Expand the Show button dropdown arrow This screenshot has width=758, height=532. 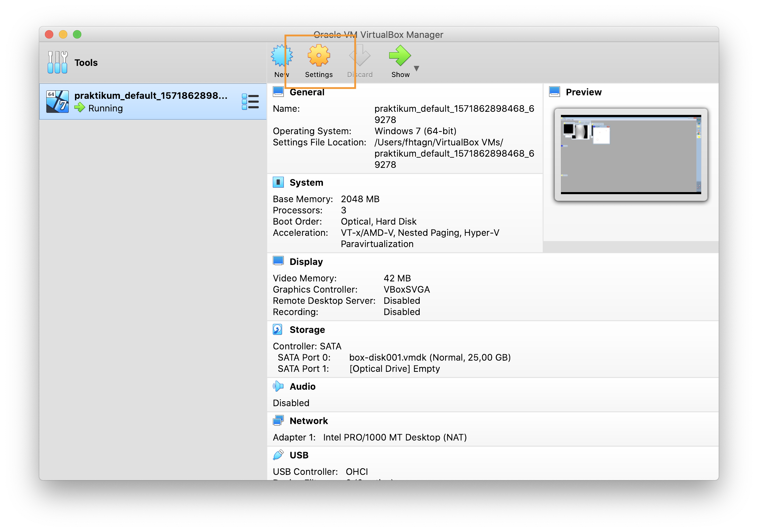[417, 69]
